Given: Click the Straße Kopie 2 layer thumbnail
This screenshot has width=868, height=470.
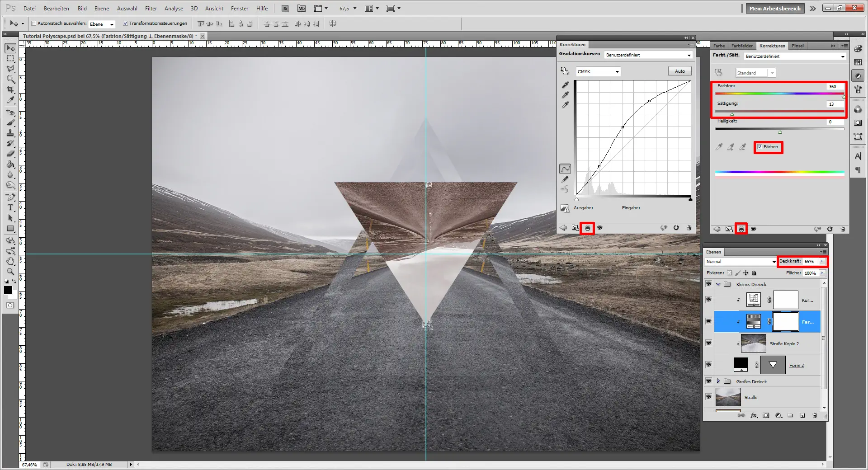Looking at the screenshot, I should pos(753,343).
